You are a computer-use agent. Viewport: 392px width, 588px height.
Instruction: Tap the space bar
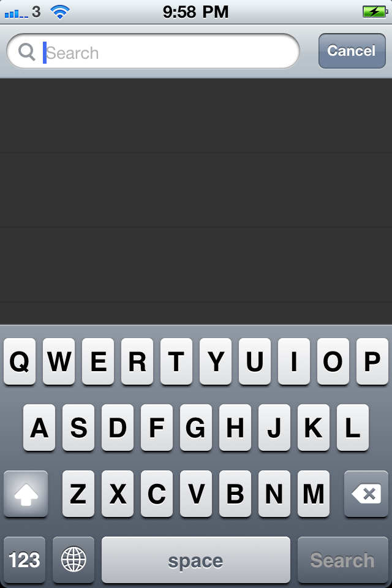196,559
